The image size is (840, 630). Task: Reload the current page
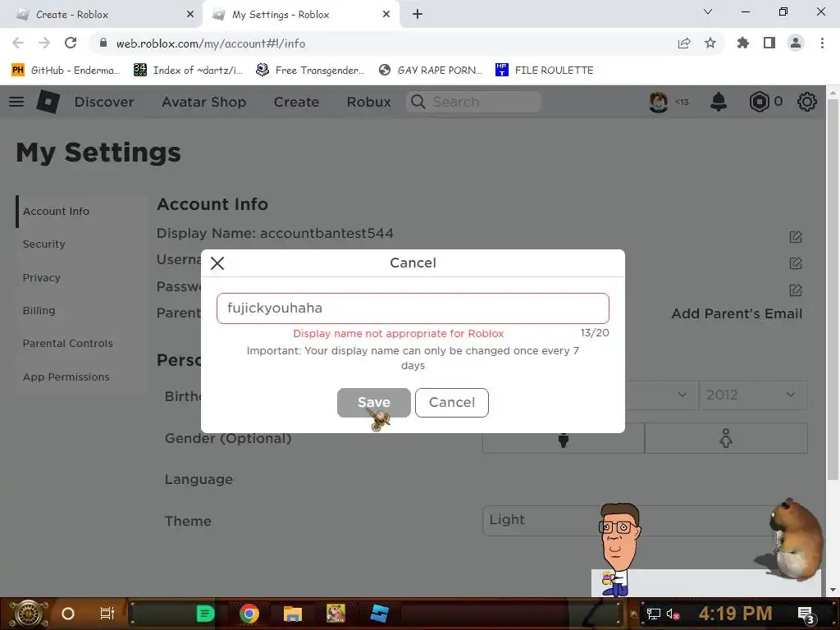pyautogui.click(x=71, y=43)
